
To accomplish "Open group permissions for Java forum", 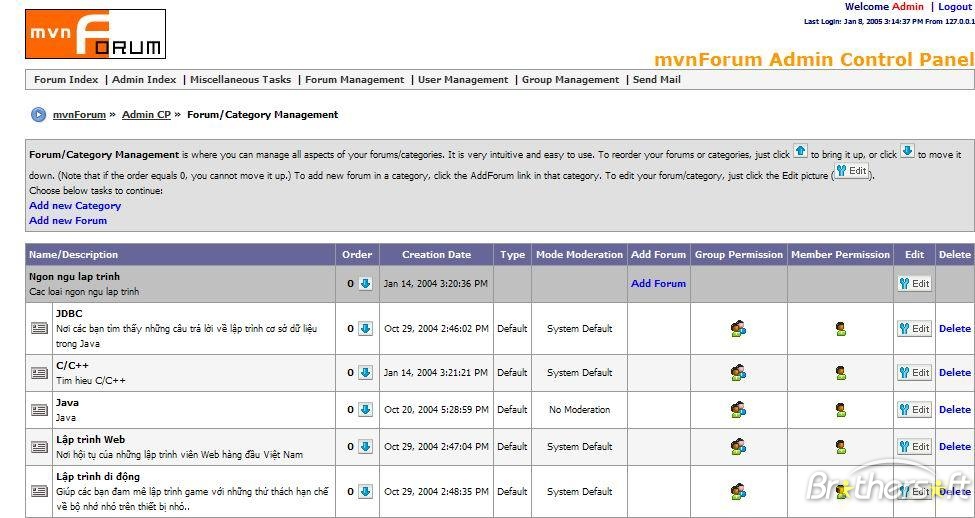I will click(739, 409).
